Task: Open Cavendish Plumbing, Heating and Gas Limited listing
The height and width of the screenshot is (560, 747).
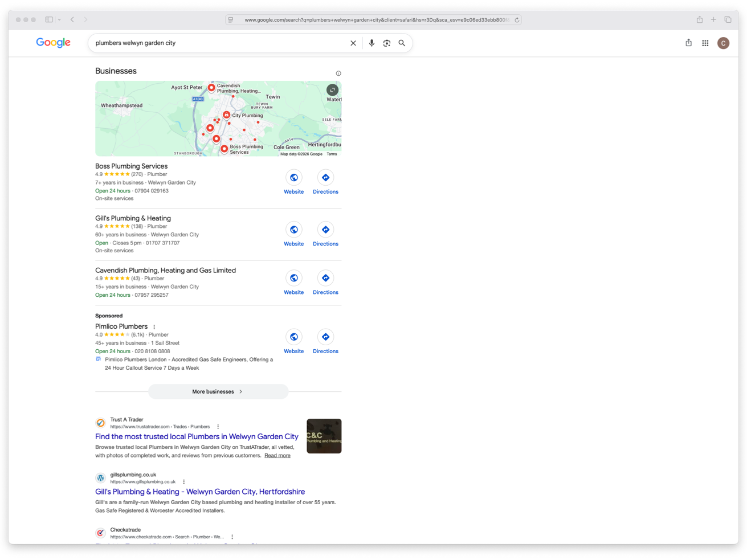Action: pyautogui.click(x=165, y=271)
